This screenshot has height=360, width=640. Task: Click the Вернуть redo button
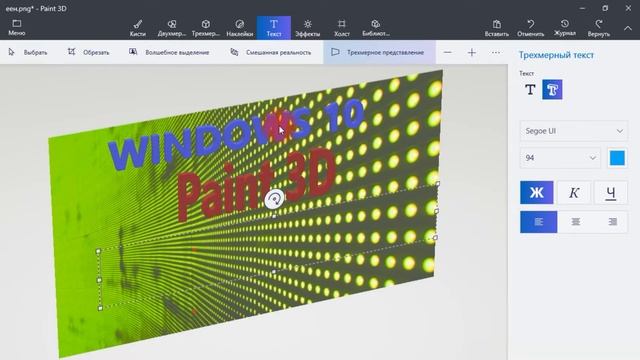click(599, 28)
